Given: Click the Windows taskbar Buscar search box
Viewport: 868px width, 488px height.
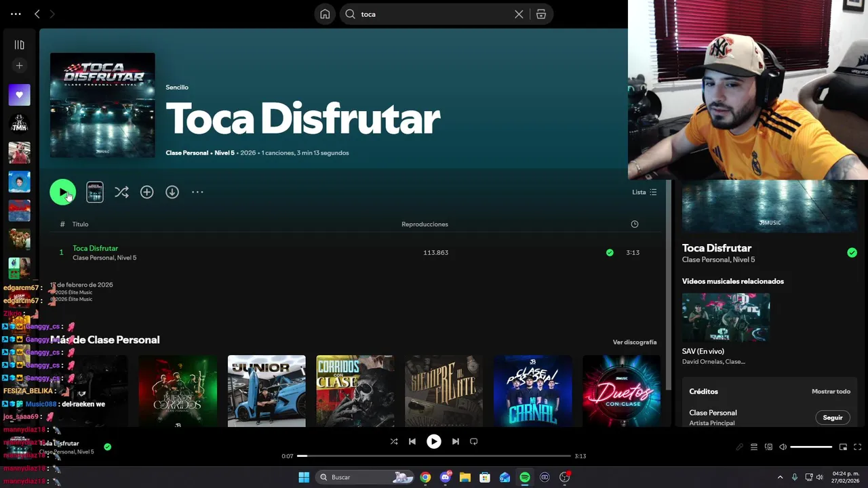Looking at the screenshot, I should tap(366, 477).
